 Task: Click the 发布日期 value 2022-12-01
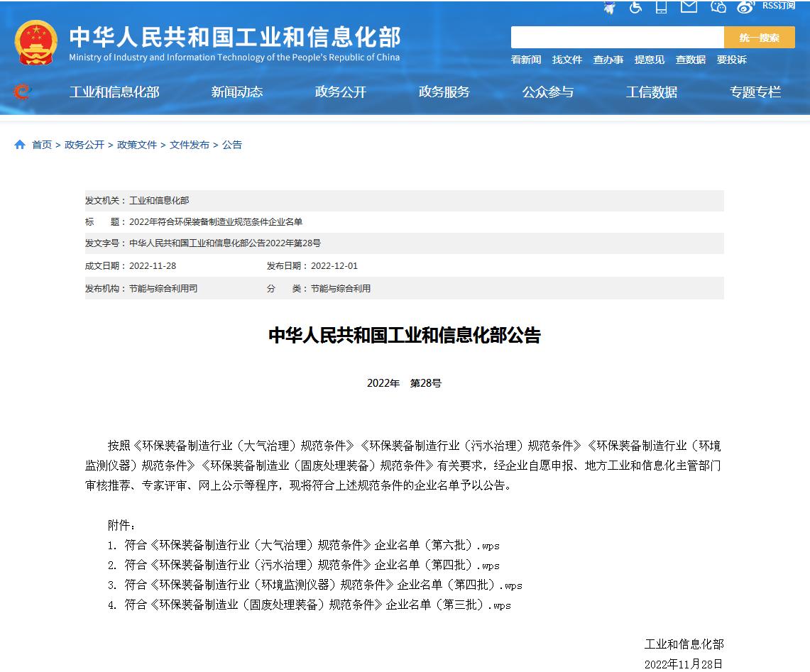pyautogui.click(x=334, y=265)
